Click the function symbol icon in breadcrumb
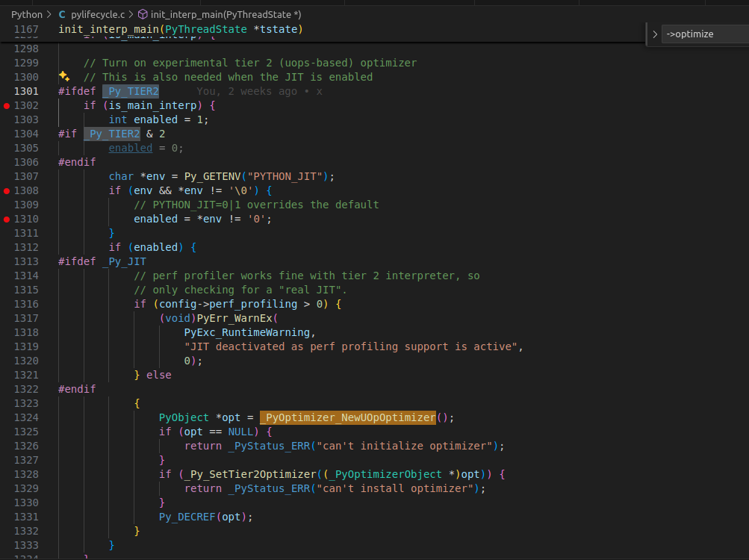This screenshot has height=560, width=749. tap(143, 14)
